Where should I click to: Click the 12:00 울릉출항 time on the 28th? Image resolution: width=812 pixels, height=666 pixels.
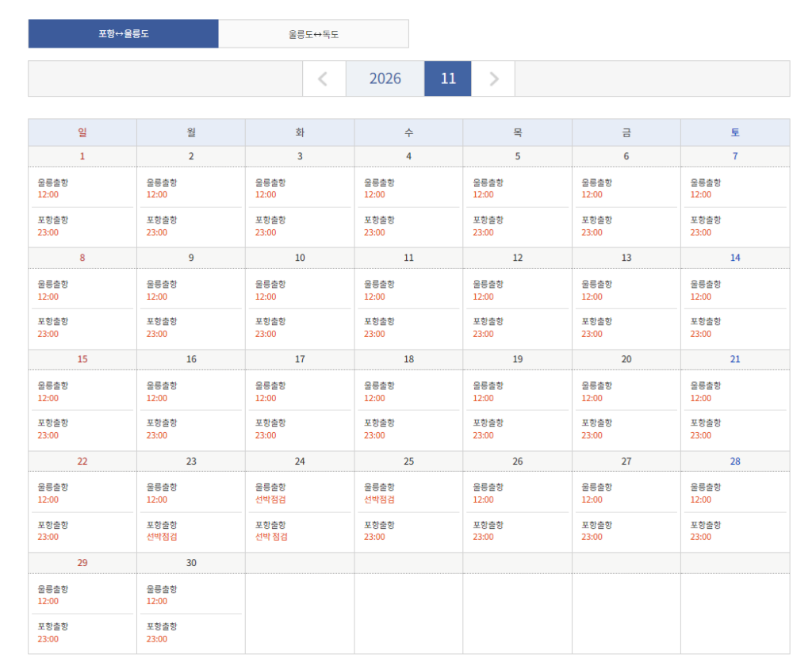[701, 499]
